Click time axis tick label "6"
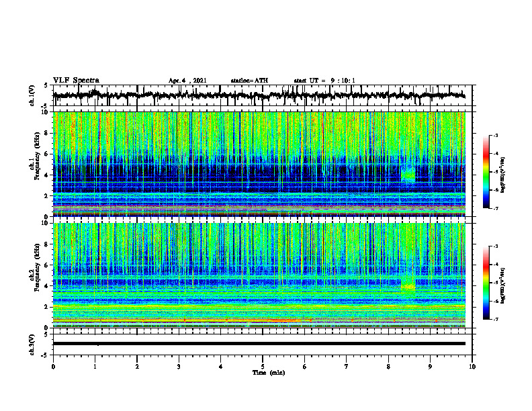The height and width of the screenshot is (411, 532). tap(305, 367)
